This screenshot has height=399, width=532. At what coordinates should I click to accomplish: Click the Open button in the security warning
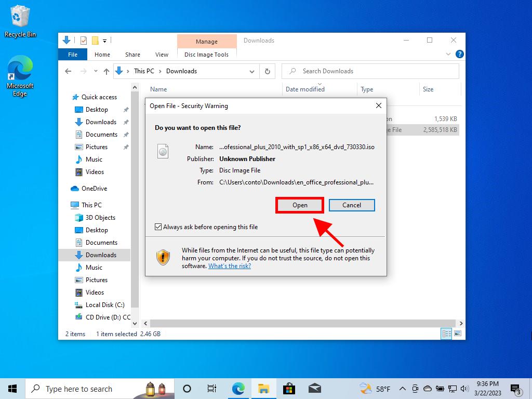(300, 205)
